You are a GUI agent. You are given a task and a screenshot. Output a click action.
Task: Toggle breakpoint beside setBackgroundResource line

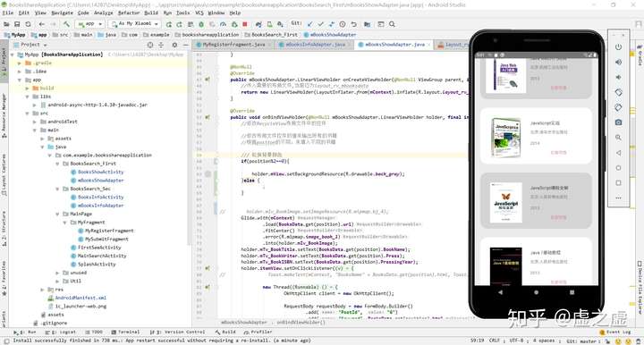(x=208, y=174)
